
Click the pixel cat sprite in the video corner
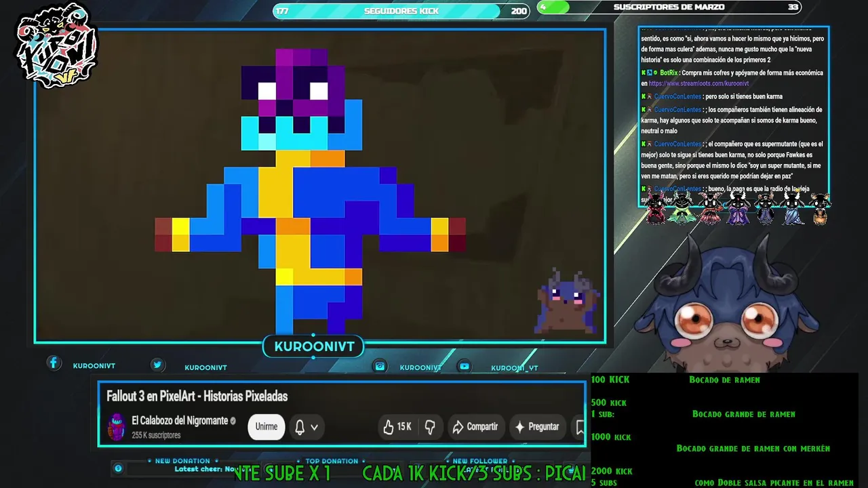(x=568, y=302)
